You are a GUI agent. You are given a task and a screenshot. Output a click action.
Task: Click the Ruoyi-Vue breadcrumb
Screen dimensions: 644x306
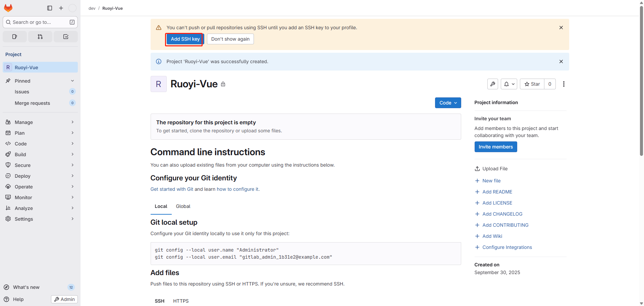tap(112, 8)
